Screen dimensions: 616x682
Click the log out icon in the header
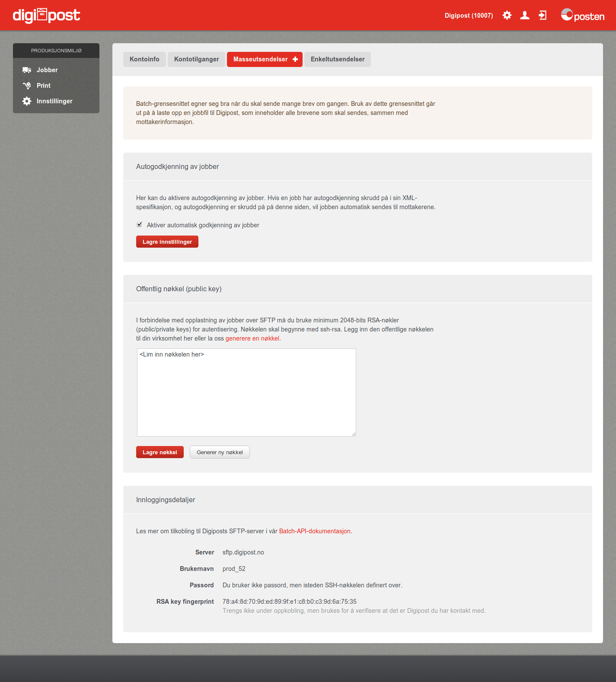click(x=543, y=16)
